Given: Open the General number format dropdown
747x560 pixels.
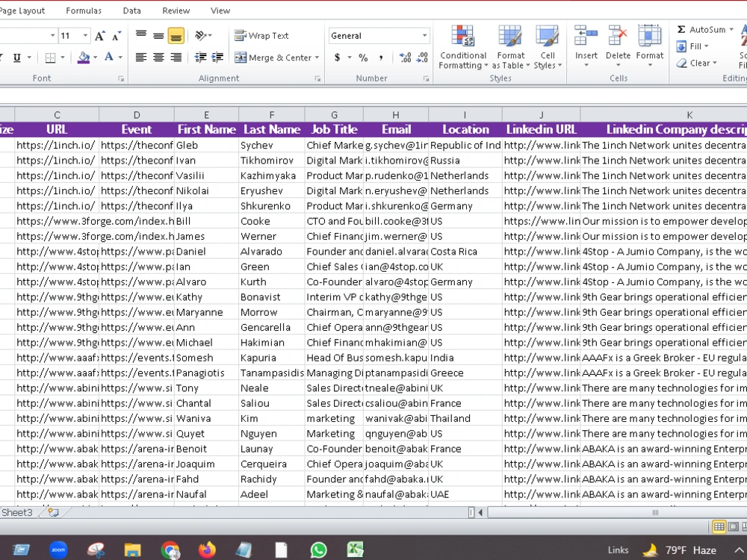Looking at the screenshot, I should [424, 36].
